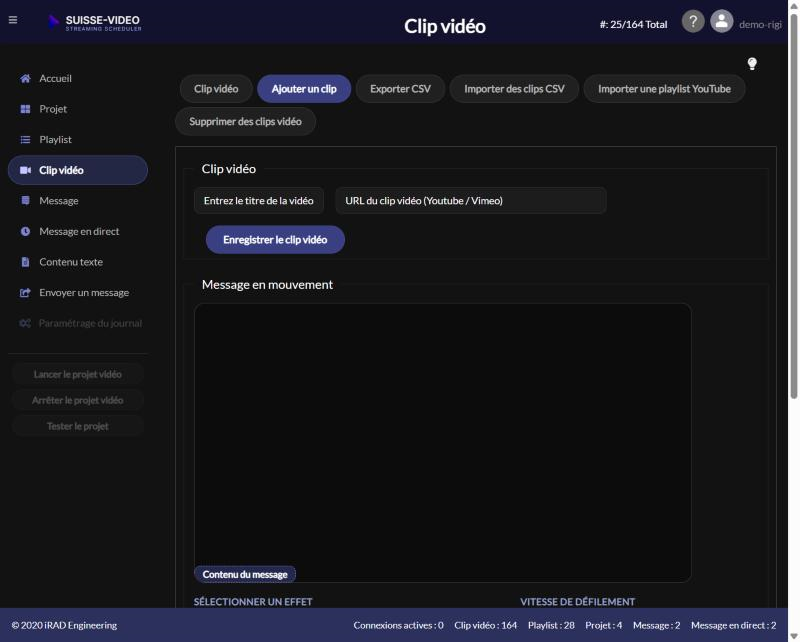Click the demo-rigi username
Screen dimensions: 800x642
coord(760,24)
